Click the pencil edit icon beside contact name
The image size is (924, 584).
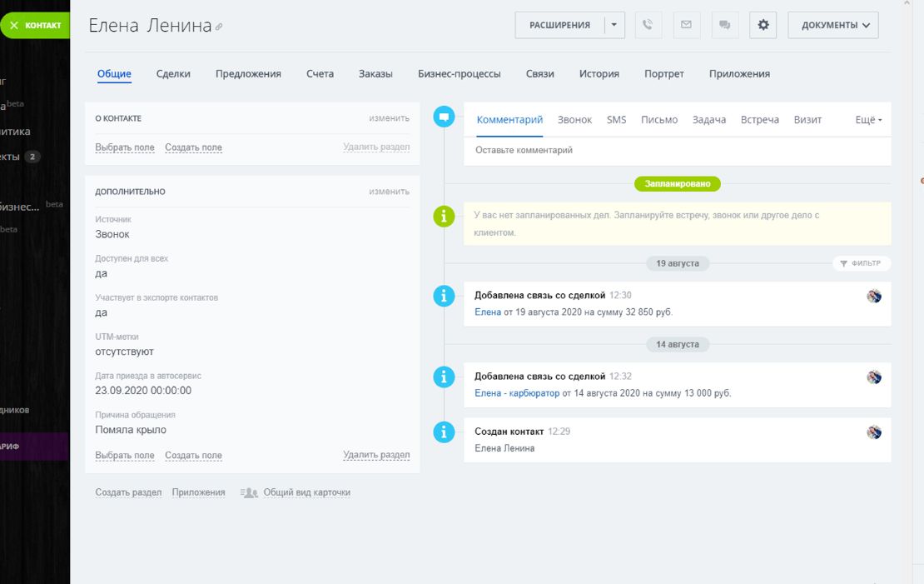(x=219, y=27)
